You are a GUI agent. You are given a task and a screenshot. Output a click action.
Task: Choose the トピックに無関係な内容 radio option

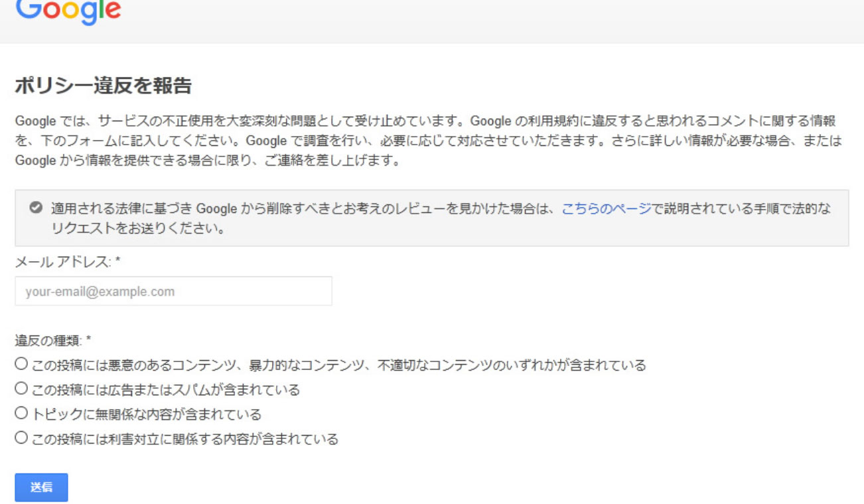tap(21, 412)
